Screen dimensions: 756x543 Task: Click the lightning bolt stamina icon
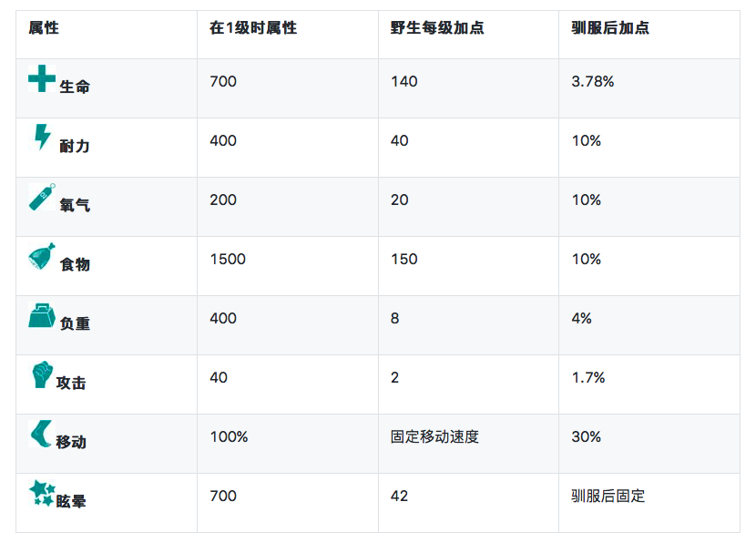42,137
